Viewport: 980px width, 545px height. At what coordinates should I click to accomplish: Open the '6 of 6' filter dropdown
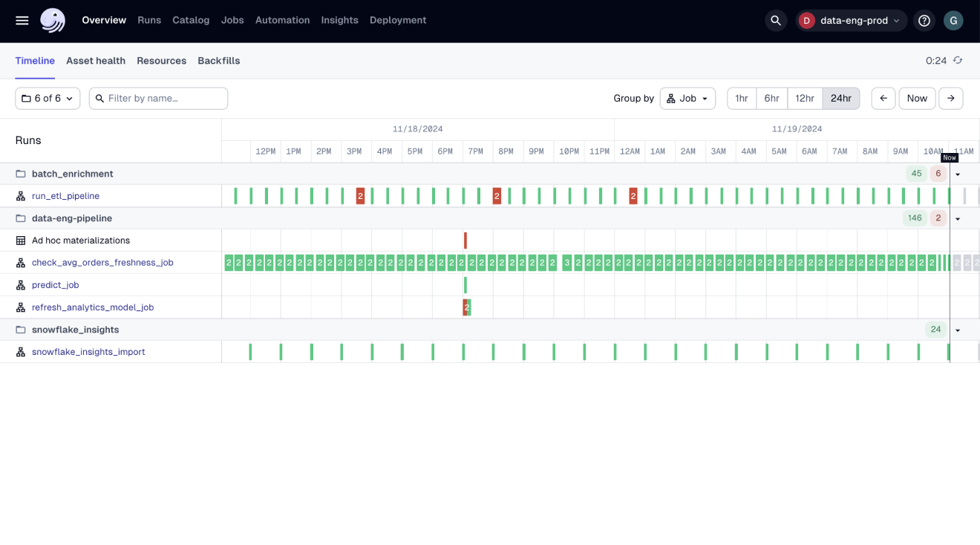coord(47,98)
